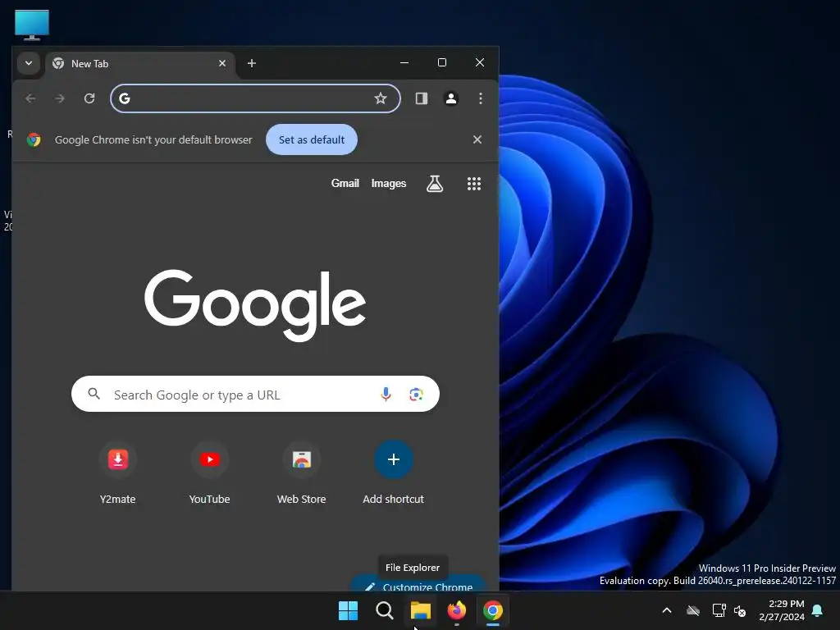Open File Explorer from taskbar

tap(421, 610)
